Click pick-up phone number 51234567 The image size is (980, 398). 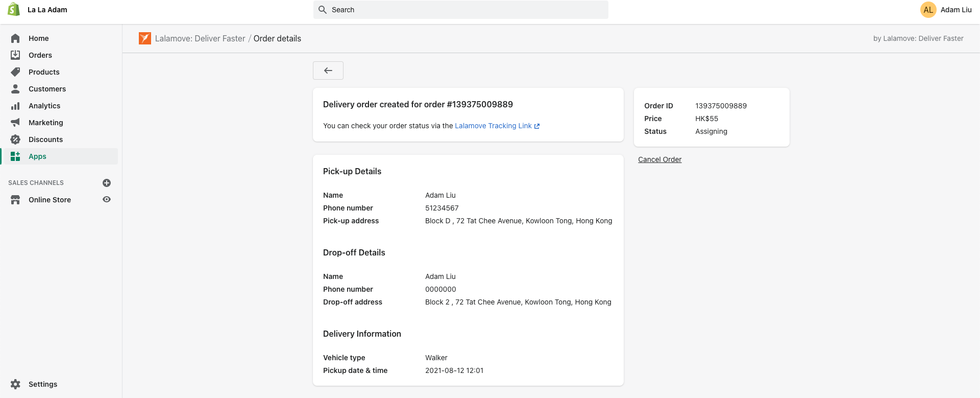click(x=442, y=208)
